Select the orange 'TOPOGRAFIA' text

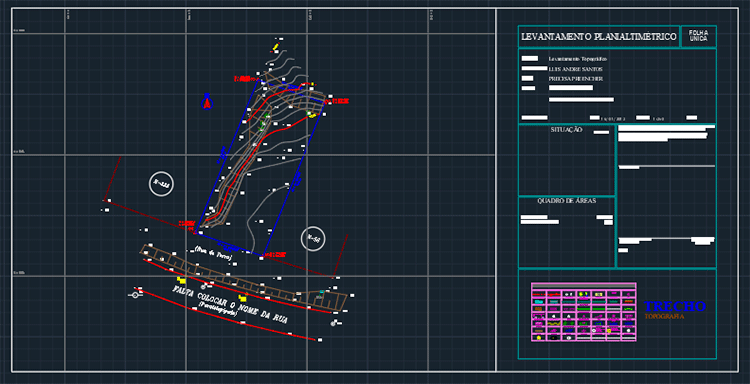pyautogui.click(x=664, y=317)
